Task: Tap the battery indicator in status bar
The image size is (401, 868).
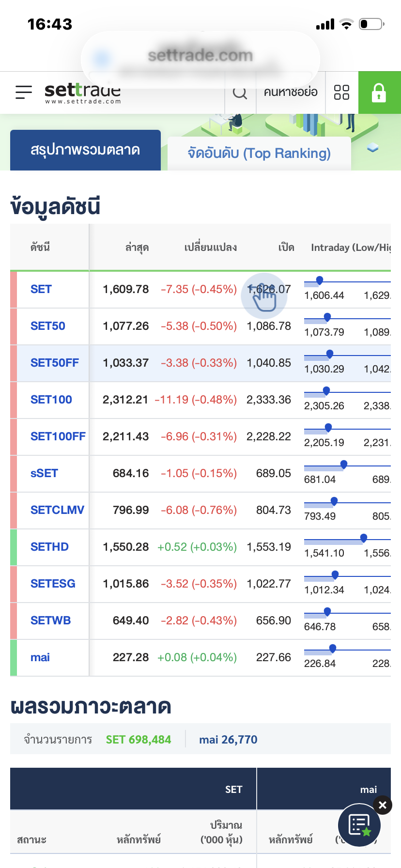Action: 372,24
